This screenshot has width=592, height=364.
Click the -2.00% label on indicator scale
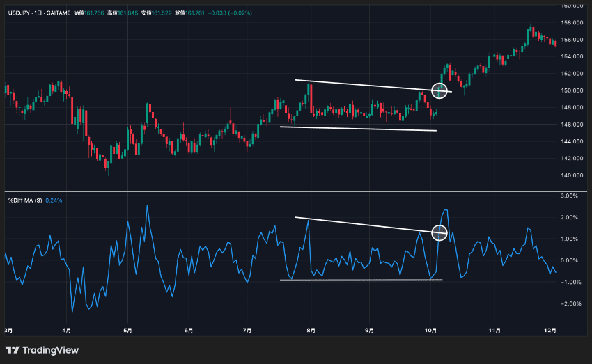(569, 303)
